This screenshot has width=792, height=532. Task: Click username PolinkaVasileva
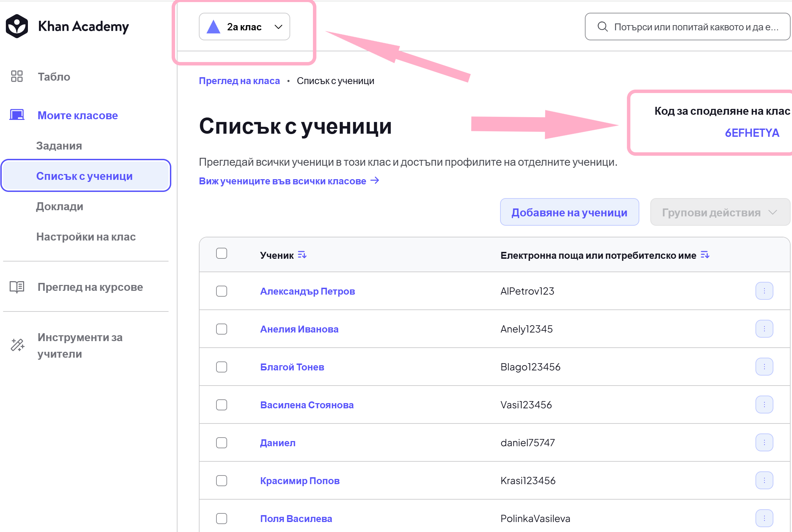coord(535,519)
